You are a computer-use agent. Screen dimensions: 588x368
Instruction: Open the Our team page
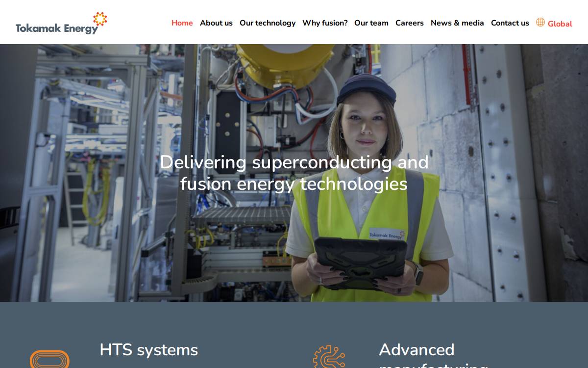click(x=371, y=23)
